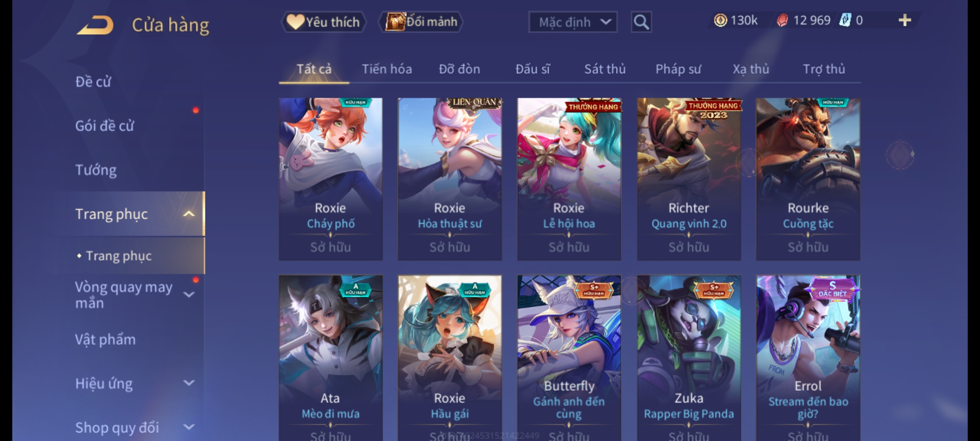Expand Vòng quay may mắn section
This screenshot has height=441, width=980.
pos(189,294)
